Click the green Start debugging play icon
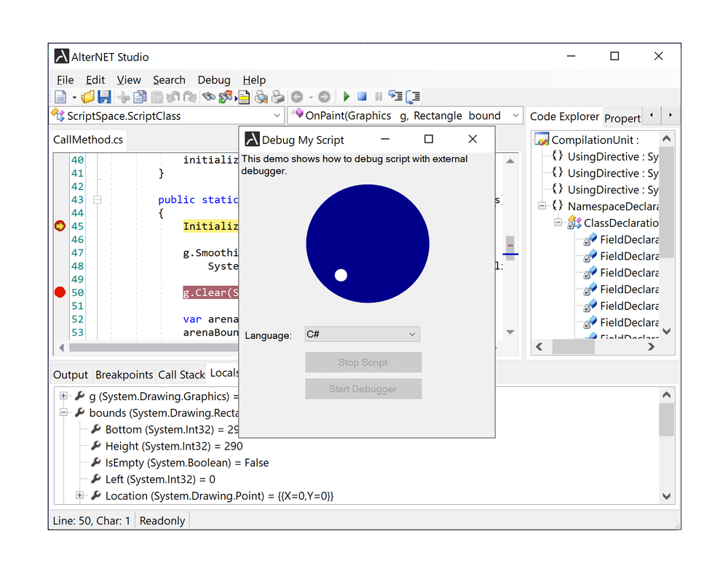 coord(346,97)
